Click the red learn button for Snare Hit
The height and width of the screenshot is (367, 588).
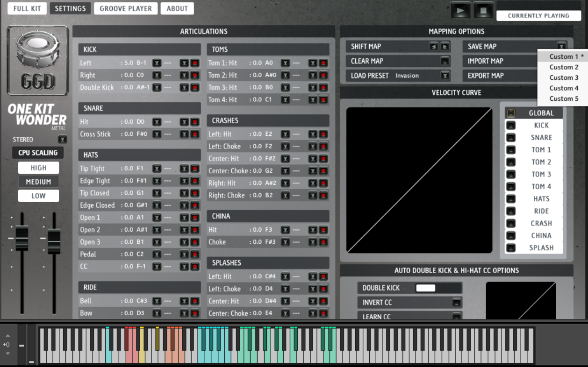[x=195, y=121]
